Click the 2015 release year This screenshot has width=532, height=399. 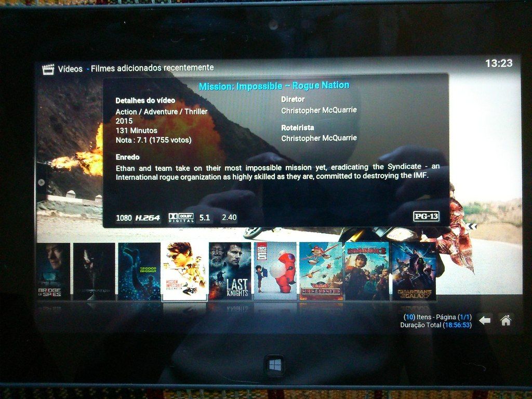(x=124, y=121)
